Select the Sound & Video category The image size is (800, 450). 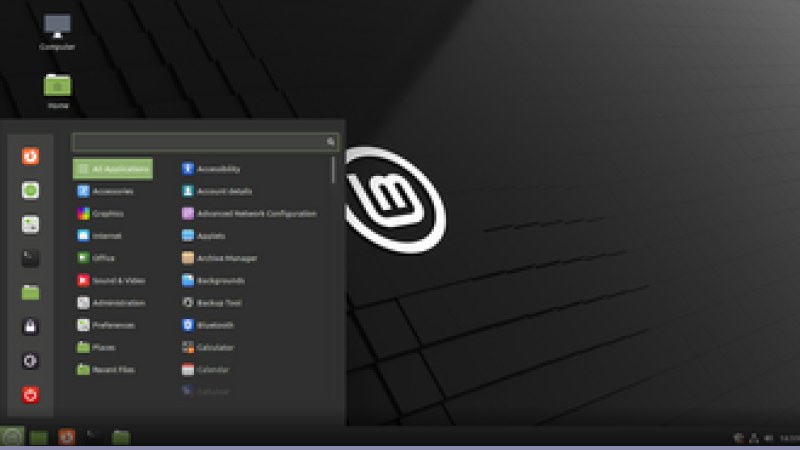coord(113,281)
